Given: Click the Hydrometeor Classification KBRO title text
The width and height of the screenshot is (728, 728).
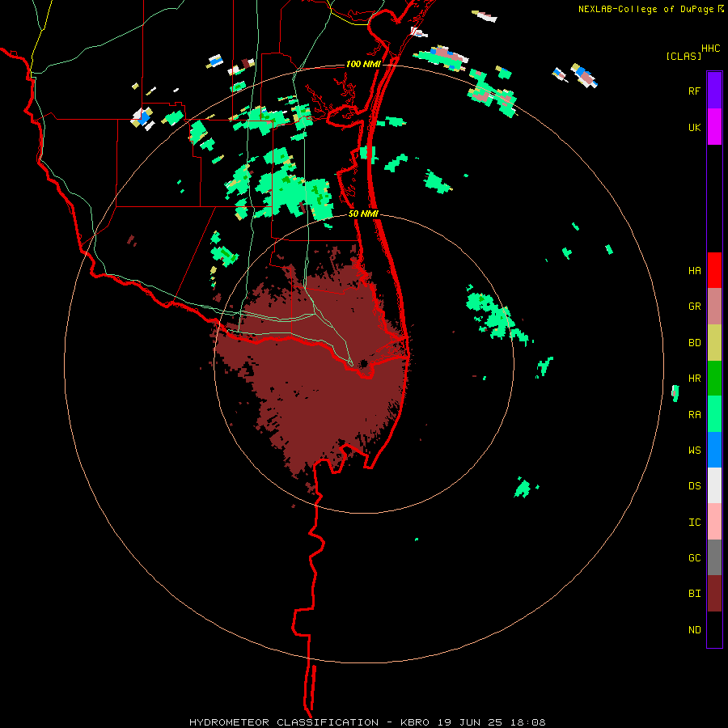Looking at the screenshot, I should coord(367,722).
